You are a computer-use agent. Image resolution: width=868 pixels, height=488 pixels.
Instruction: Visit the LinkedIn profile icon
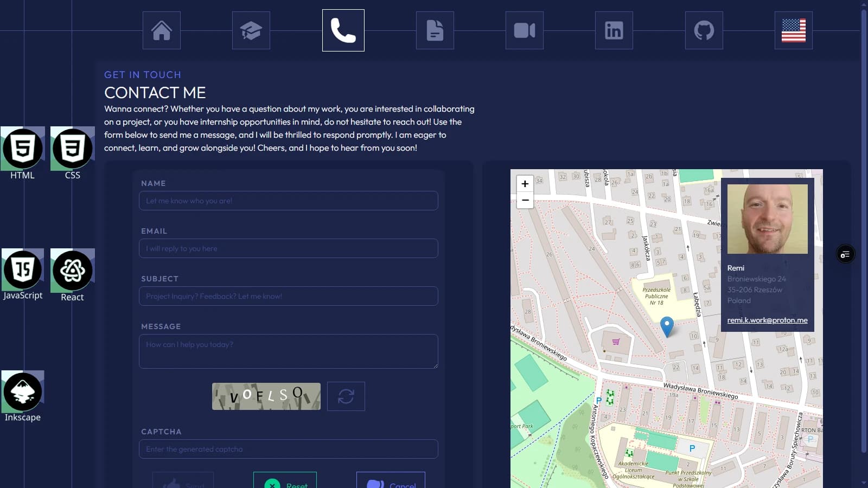[x=614, y=30]
